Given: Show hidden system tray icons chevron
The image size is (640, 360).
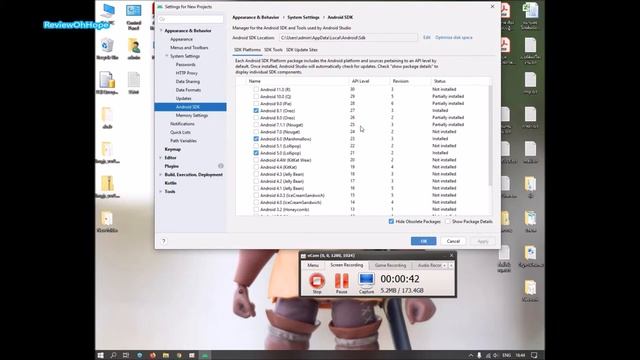Looking at the screenshot, I should coord(471,356).
